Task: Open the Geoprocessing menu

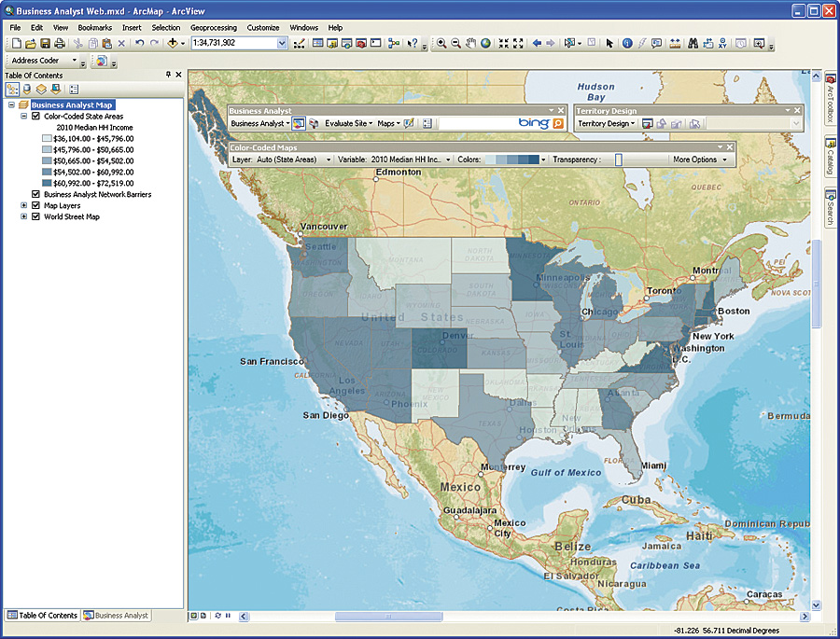Action: click(214, 28)
